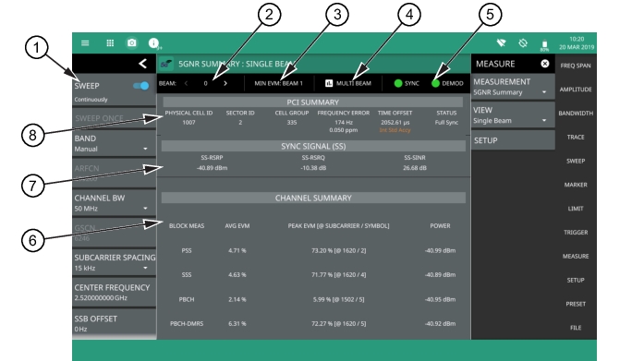The width and height of the screenshot is (644, 361).
Task: Open the MARKER menu
Action: coord(576,185)
